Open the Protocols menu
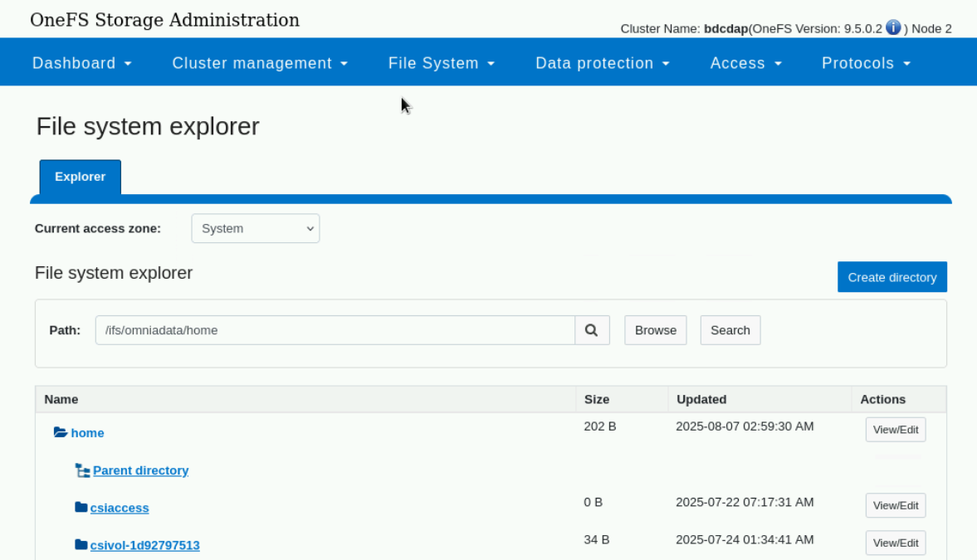Screen dimensions: 977x560 click(866, 63)
